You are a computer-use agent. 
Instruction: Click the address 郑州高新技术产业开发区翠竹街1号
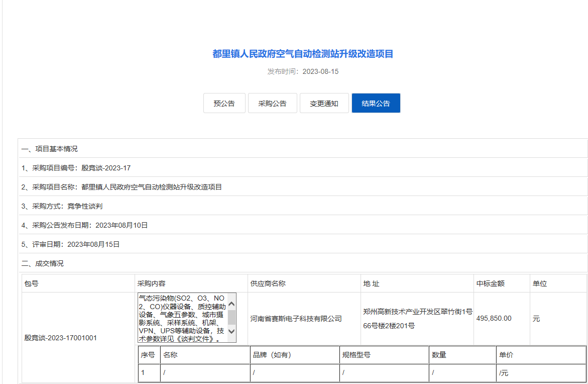418,312
